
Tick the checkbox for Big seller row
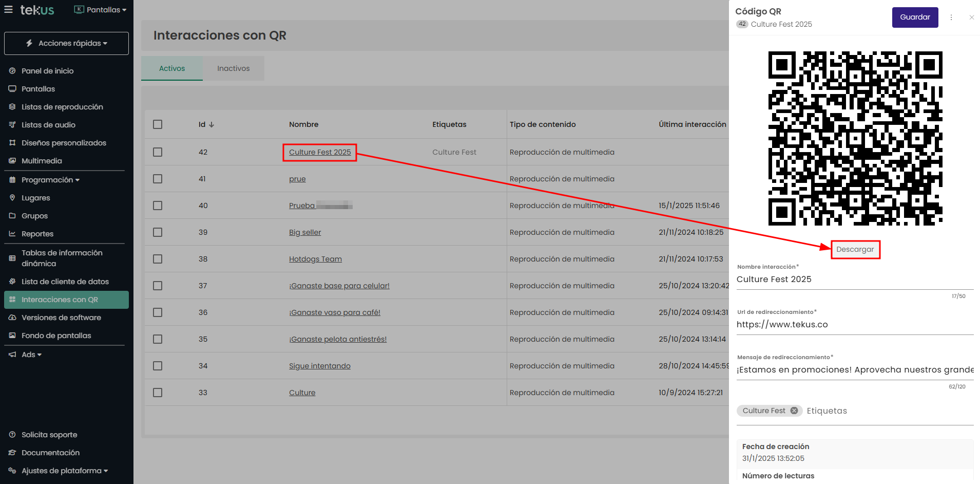[158, 232]
